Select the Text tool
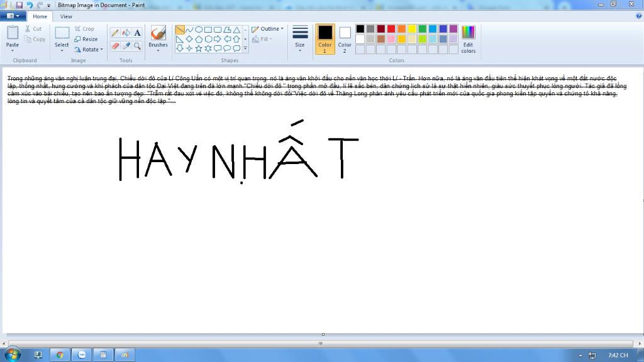The height and width of the screenshot is (362, 644). click(x=137, y=33)
